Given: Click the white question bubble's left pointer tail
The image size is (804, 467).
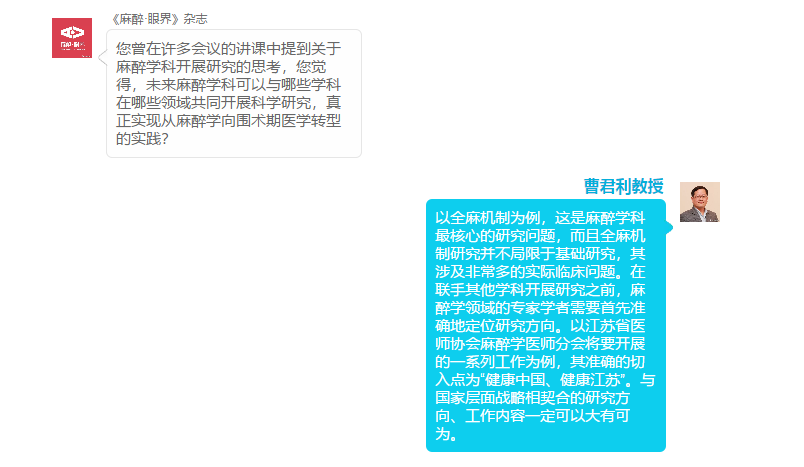Looking at the screenshot, I should pos(103,57).
